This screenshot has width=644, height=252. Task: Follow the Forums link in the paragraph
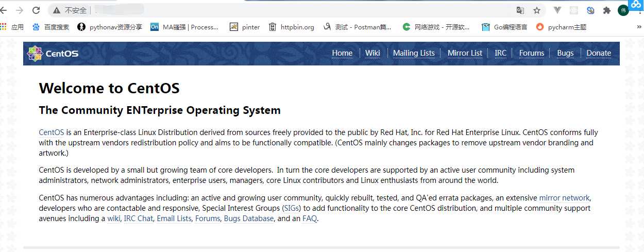click(x=208, y=219)
